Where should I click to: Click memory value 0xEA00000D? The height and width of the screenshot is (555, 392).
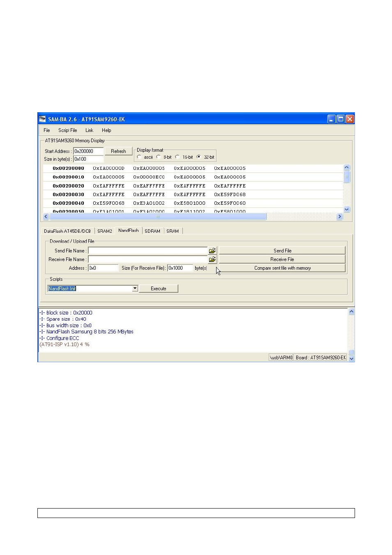pos(108,168)
